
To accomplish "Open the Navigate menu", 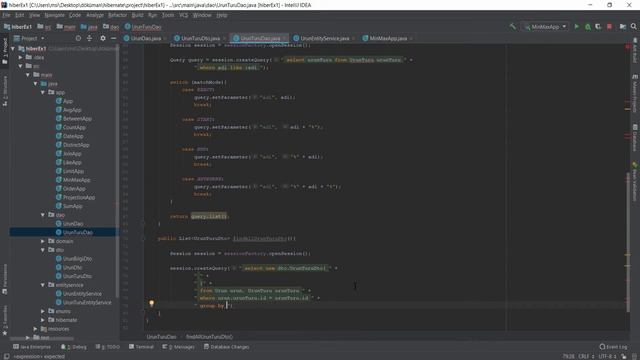I will (55, 15).
